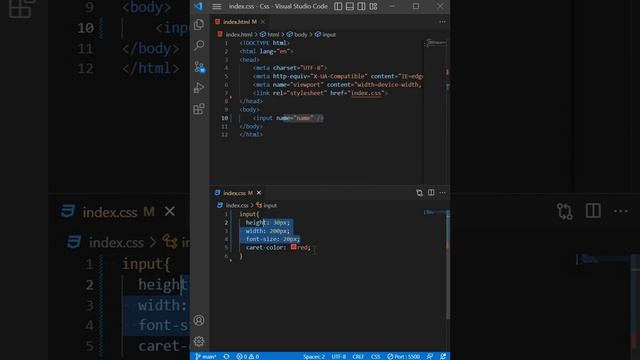Close the index.html tab

pos(263,22)
